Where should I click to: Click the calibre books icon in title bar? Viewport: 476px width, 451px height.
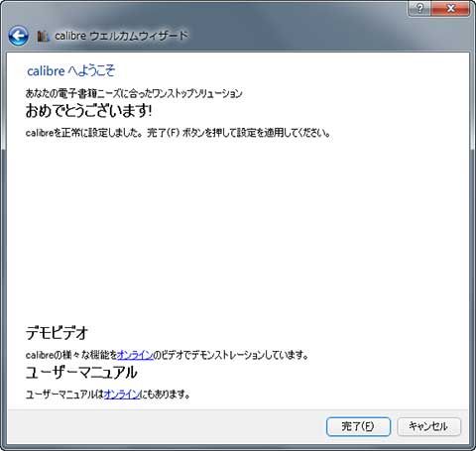(x=43, y=36)
